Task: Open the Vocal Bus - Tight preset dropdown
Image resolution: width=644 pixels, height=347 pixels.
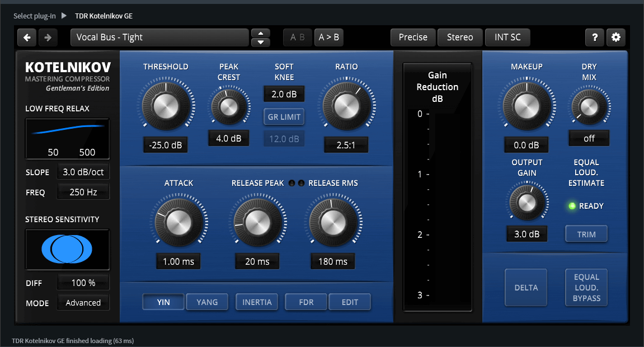Action: 159,37
